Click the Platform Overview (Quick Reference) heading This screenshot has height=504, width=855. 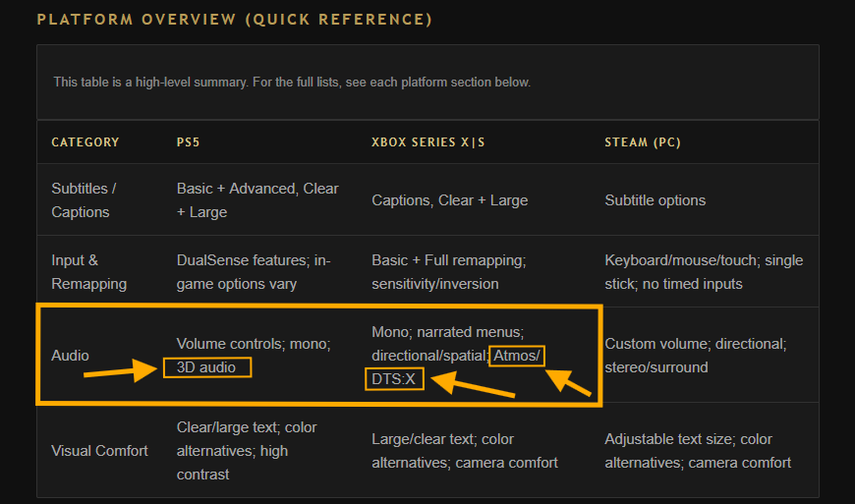(235, 20)
